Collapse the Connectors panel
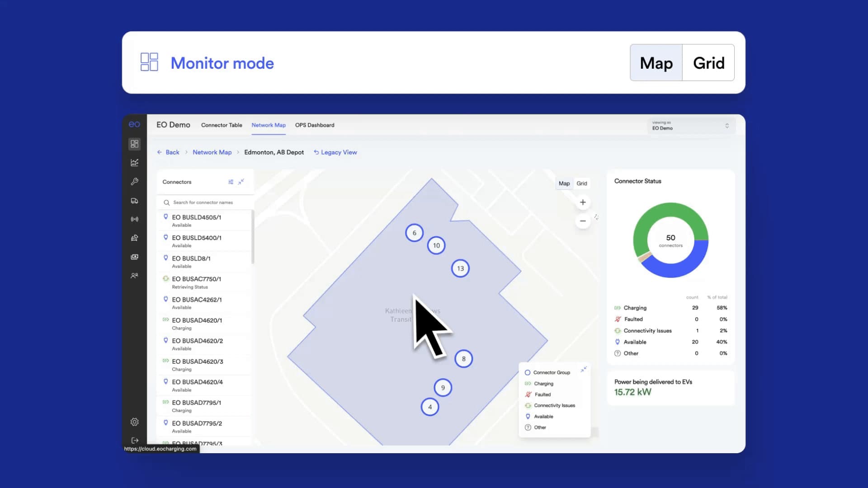This screenshot has height=488, width=868. 241,182
